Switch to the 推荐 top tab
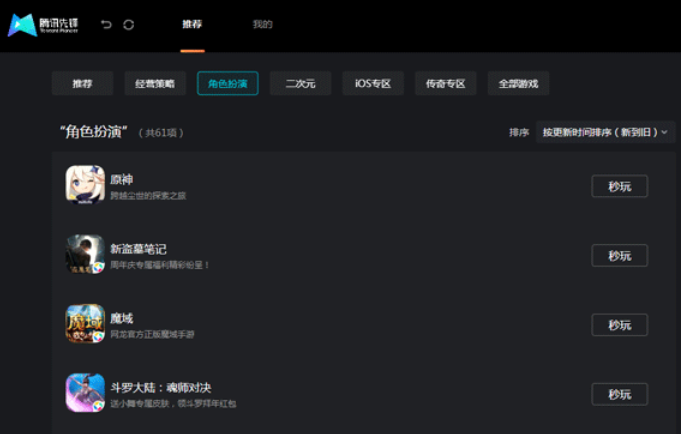Screen dimensions: 681x434 click(192, 24)
